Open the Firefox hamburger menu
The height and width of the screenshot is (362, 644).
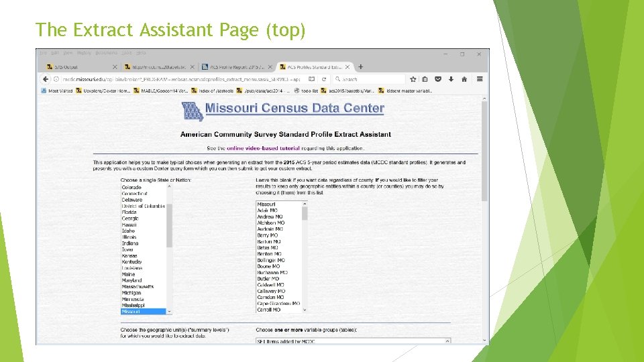click(x=479, y=79)
